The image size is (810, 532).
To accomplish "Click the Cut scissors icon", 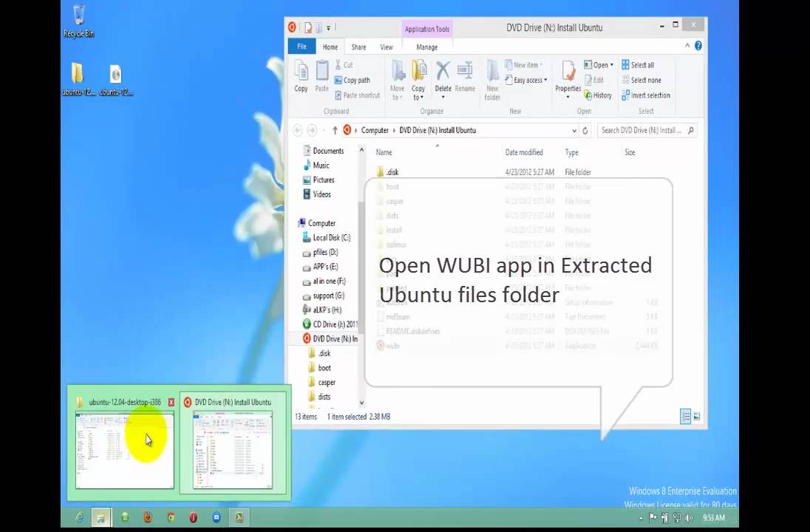I will pos(338,64).
